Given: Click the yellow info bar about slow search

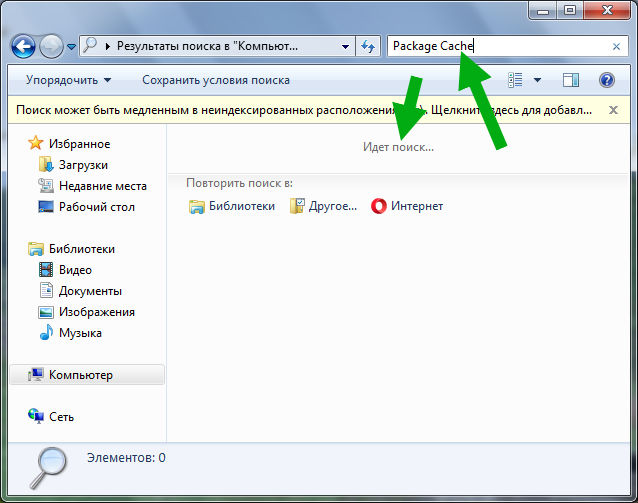Looking at the screenshot, I should coord(304,110).
